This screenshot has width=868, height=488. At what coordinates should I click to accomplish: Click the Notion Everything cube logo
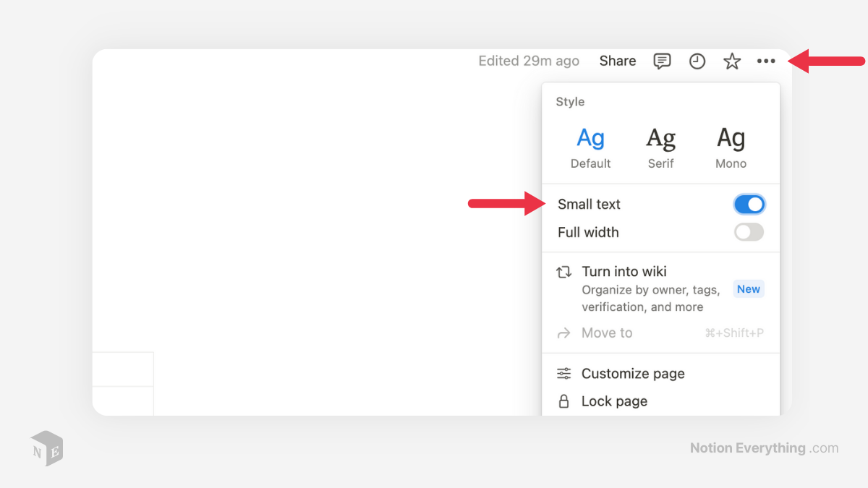pos(47,448)
